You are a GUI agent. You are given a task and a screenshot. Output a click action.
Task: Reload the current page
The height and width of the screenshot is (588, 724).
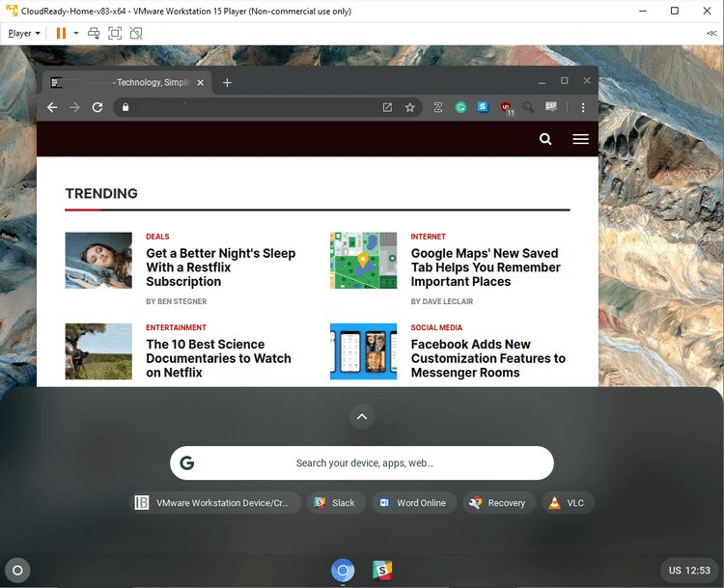[x=97, y=107]
